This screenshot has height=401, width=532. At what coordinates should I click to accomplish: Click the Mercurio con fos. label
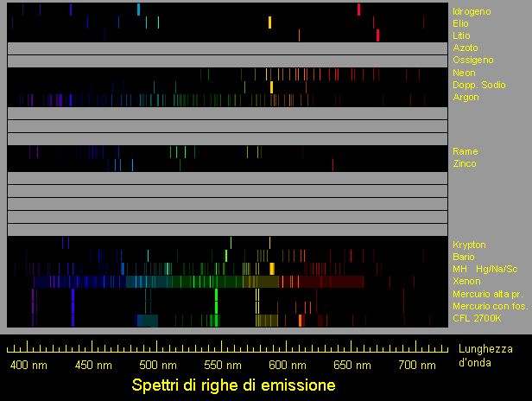(x=491, y=306)
